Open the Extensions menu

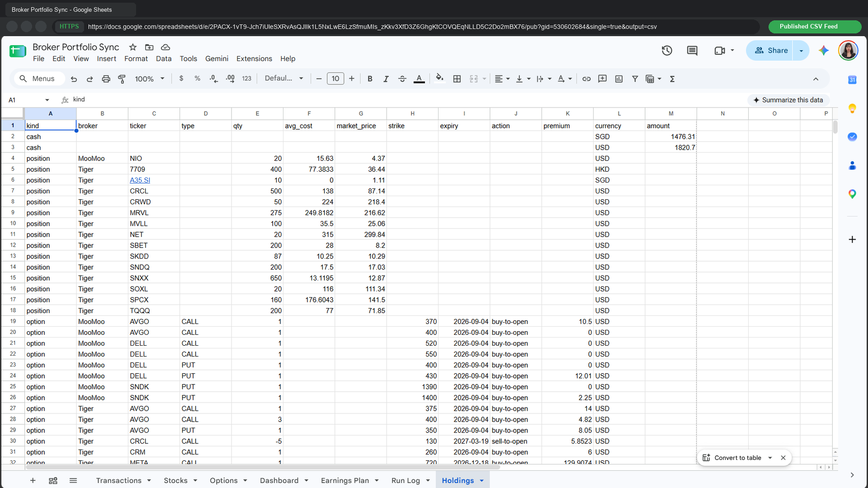click(x=254, y=59)
